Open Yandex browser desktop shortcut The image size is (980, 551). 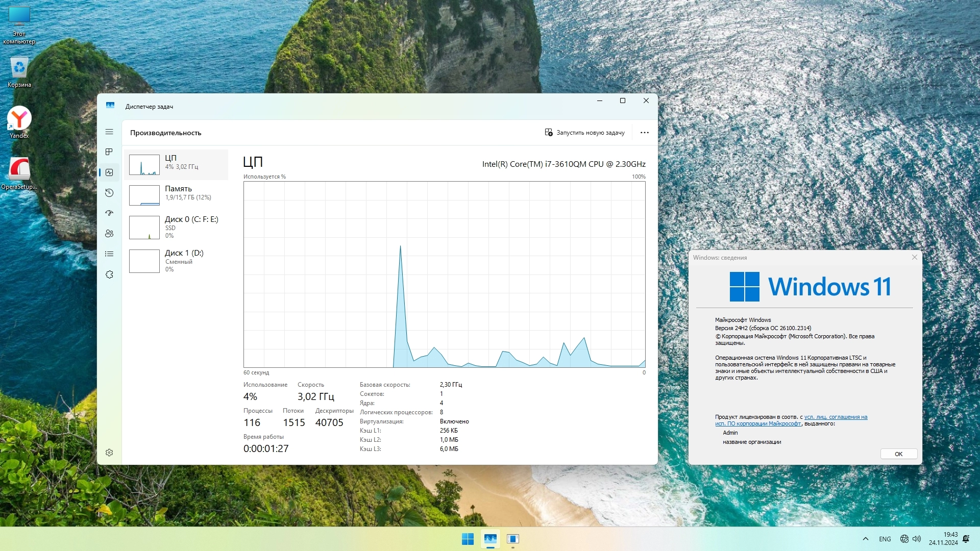point(19,122)
